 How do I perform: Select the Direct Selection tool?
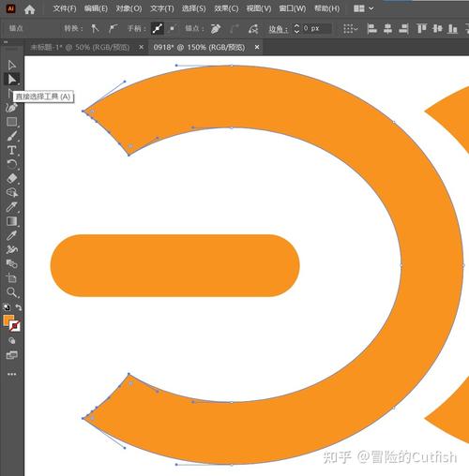tap(11, 79)
